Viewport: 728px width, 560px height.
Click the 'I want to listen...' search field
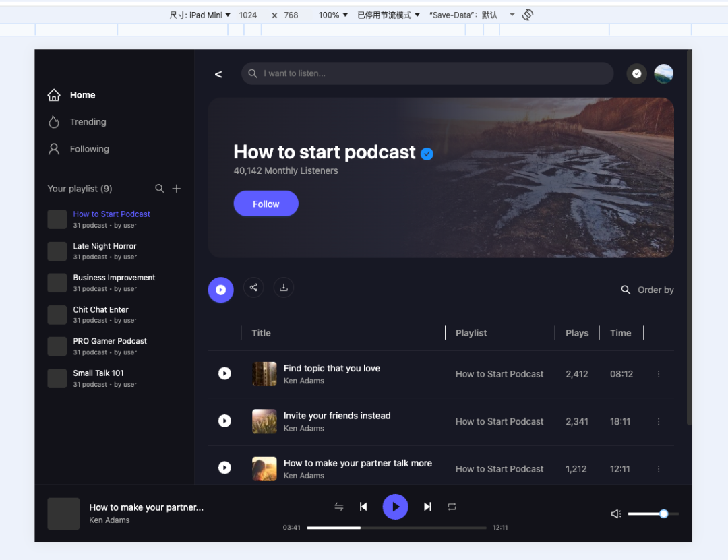point(427,73)
